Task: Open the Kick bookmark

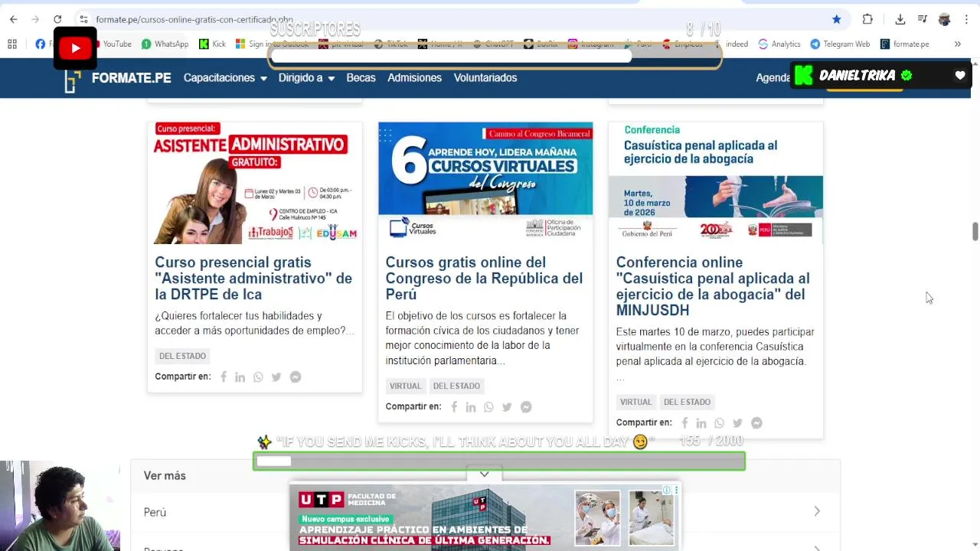Action: tap(212, 44)
